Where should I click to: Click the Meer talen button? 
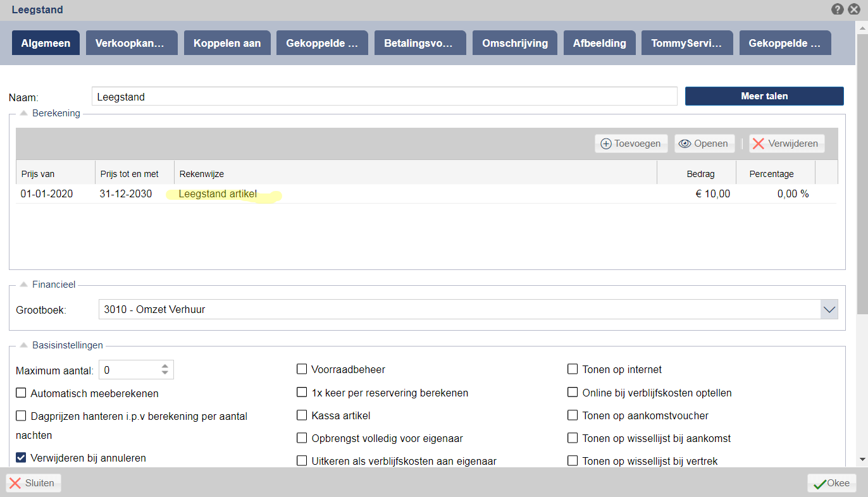pos(764,96)
